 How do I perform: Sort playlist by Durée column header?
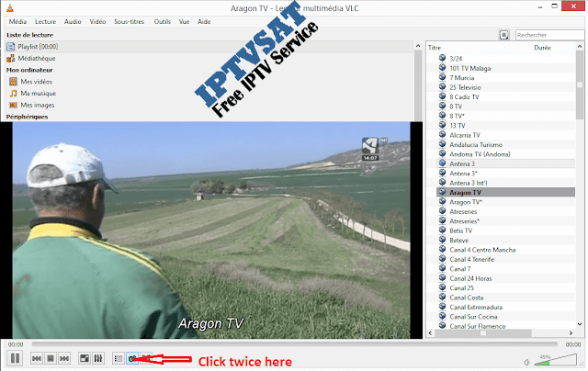[x=542, y=48]
